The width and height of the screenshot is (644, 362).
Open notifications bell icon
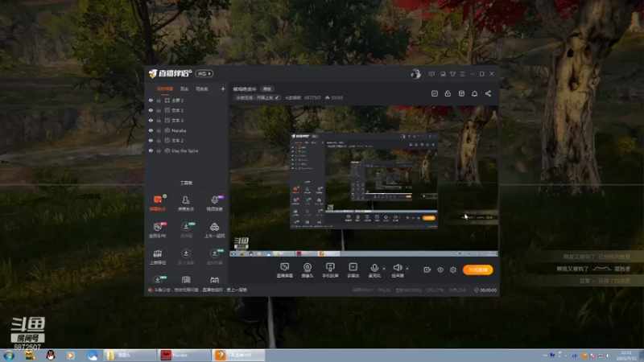point(474,93)
